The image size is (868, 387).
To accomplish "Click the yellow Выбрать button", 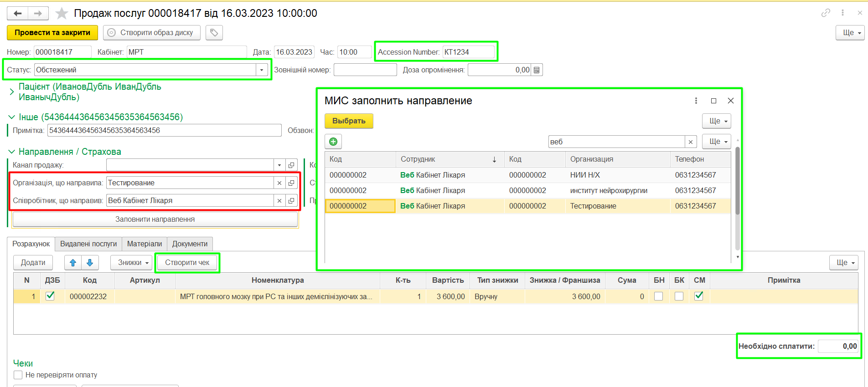I will click(349, 121).
